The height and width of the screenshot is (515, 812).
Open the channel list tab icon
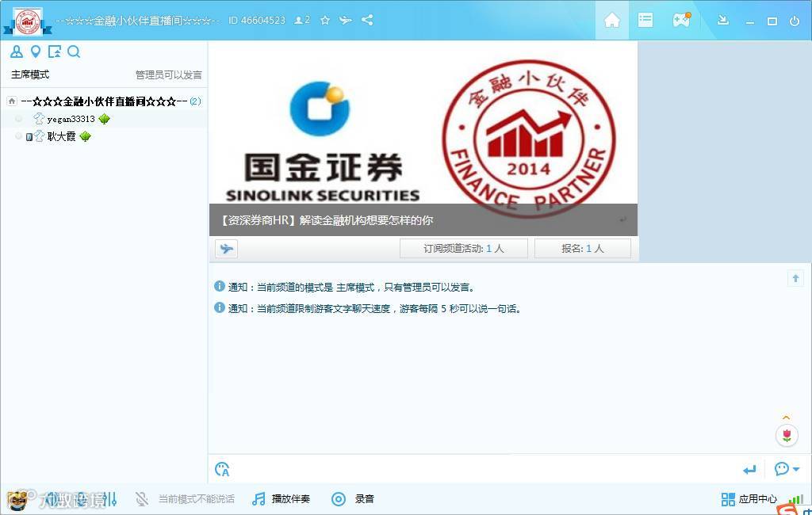click(645, 20)
